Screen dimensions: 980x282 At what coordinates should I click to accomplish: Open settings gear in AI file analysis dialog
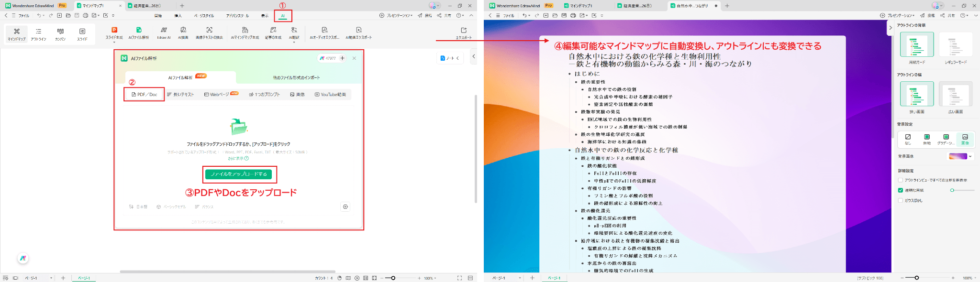[x=345, y=206]
